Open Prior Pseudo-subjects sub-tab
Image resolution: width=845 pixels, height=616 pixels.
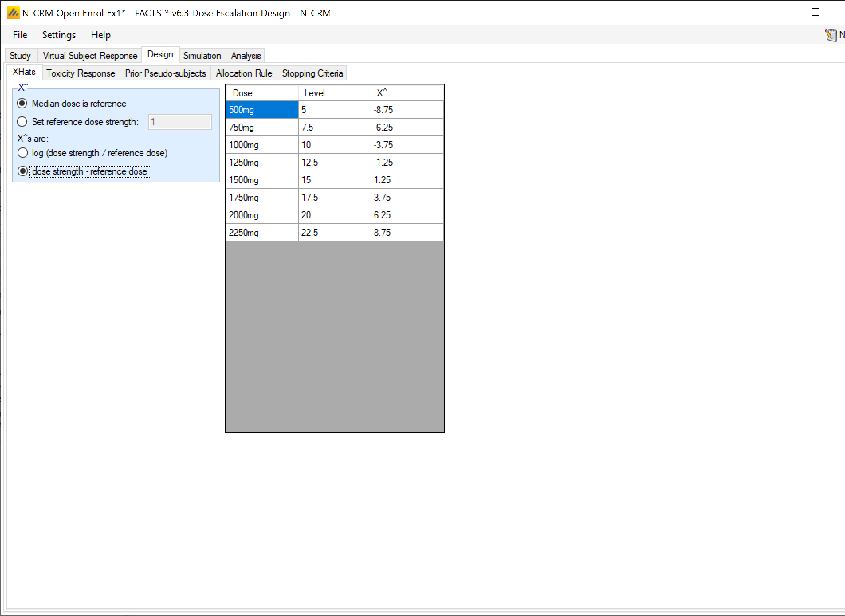(165, 73)
